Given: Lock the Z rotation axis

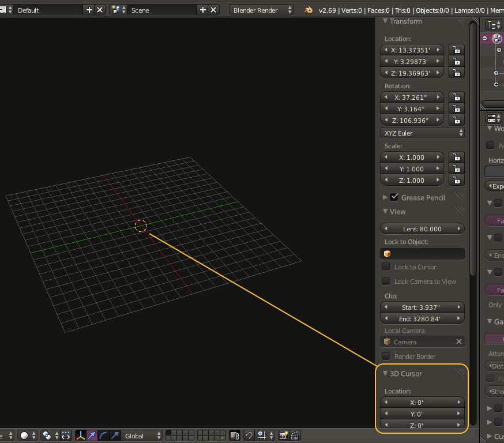Looking at the screenshot, I should tap(457, 121).
